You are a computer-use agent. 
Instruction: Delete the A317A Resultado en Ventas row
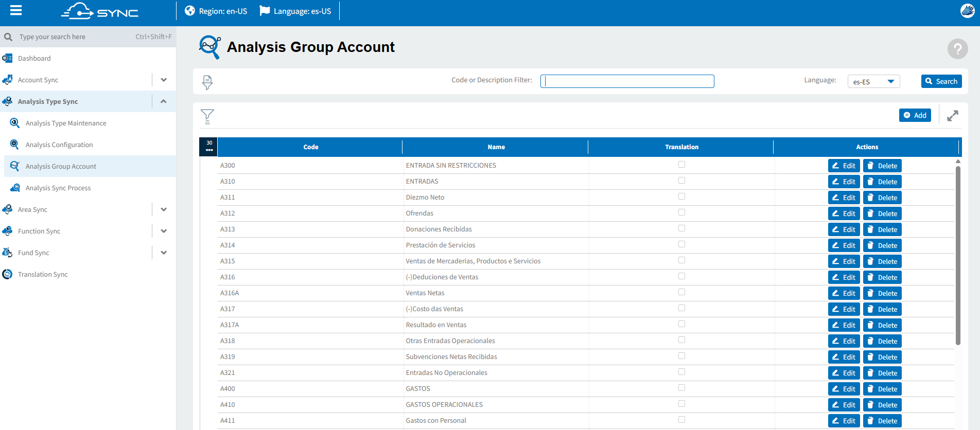(x=882, y=325)
